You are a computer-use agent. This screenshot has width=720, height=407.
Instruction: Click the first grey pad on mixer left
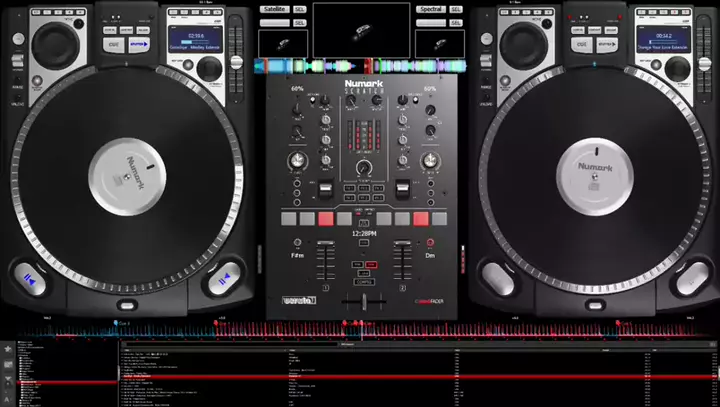[x=288, y=219]
